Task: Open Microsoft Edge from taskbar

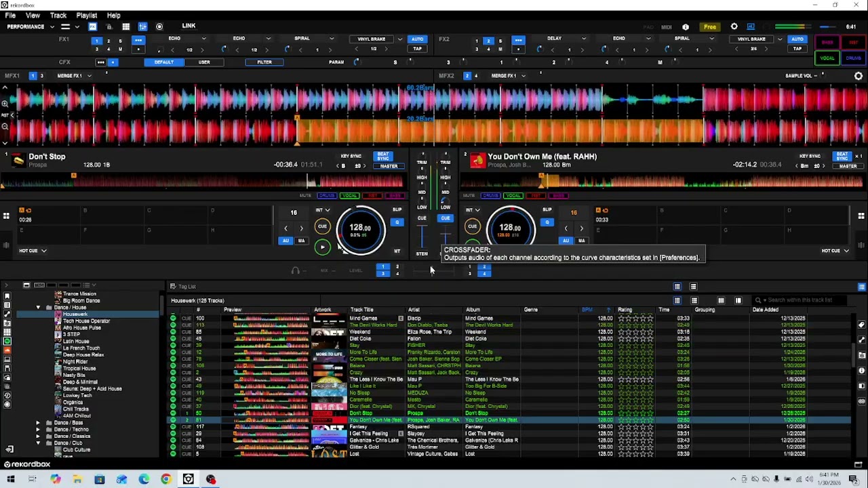Action: [x=144, y=479]
